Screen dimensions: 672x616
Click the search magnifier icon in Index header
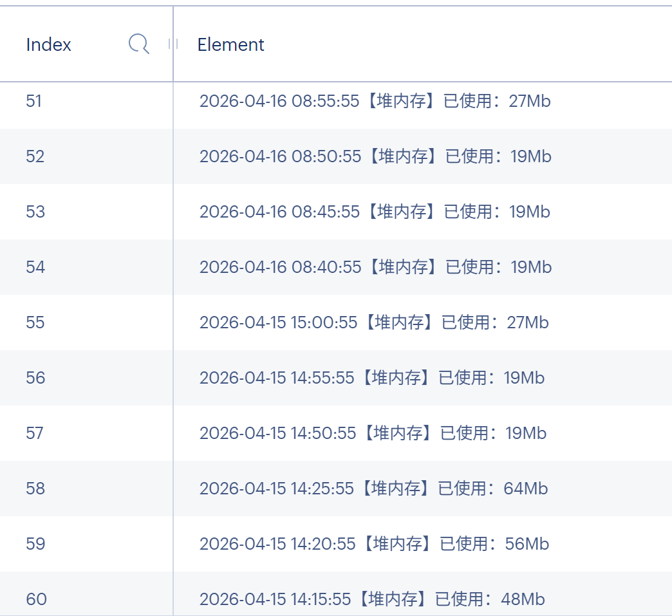(139, 44)
